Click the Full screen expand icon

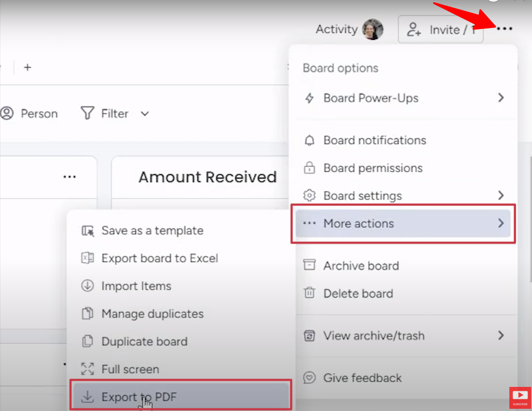pyautogui.click(x=88, y=369)
